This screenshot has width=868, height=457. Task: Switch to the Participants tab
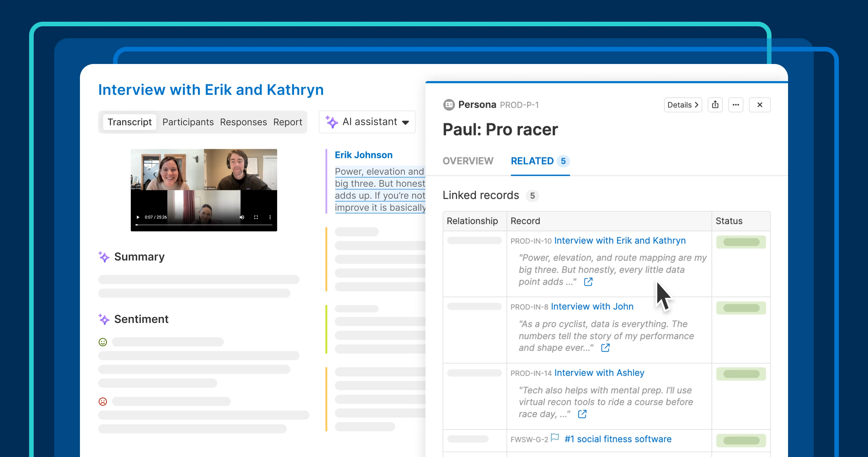(188, 122)
